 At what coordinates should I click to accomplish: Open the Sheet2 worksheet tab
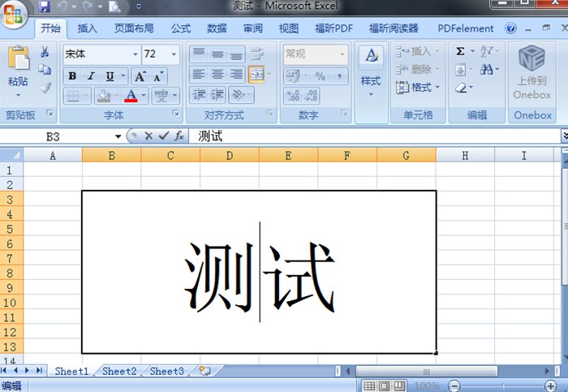point(119,371)
